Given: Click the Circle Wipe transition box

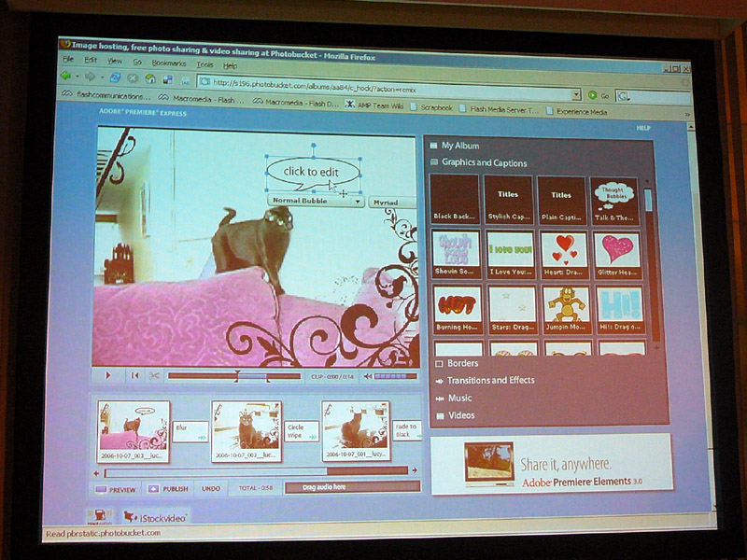Looking at the screenshot, I should (x=301, y=431).
